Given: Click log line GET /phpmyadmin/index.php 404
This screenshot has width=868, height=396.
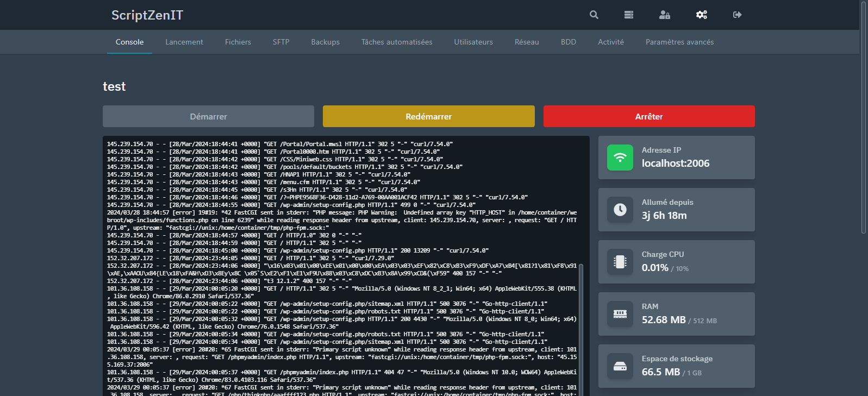Looking at the screenshot, I should pos(342,376).
